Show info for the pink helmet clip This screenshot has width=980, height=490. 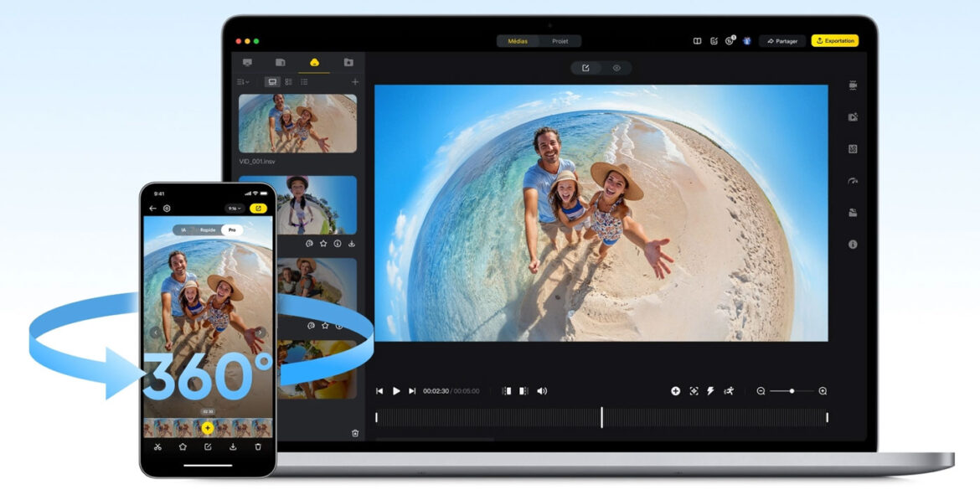pyautogui.click(x=338, y=244)
